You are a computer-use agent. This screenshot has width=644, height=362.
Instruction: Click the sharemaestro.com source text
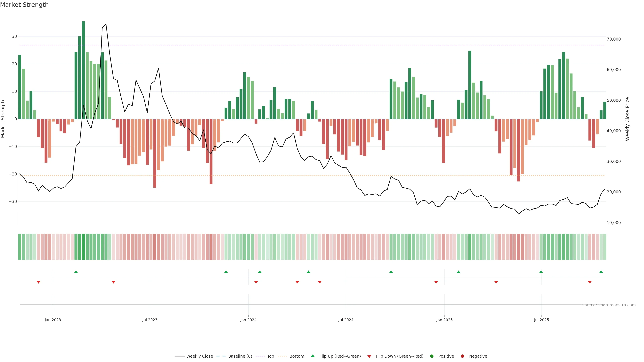(x=609, y=305)
